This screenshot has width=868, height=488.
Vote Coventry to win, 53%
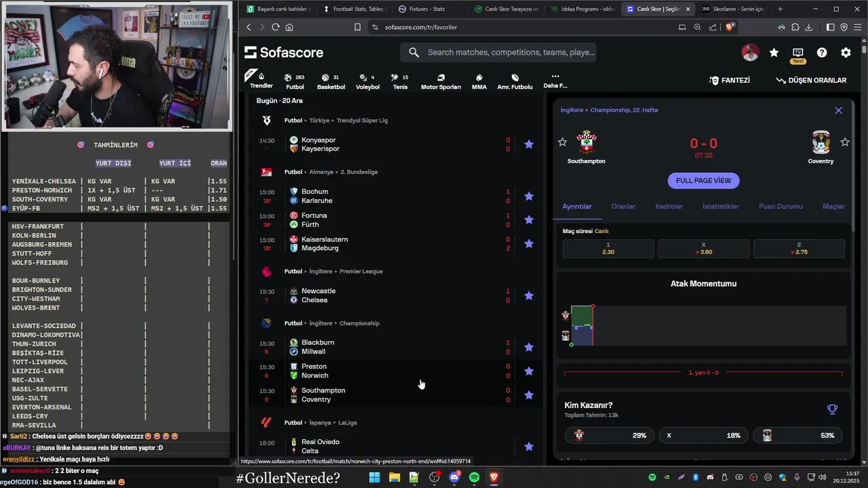(798, 435)
